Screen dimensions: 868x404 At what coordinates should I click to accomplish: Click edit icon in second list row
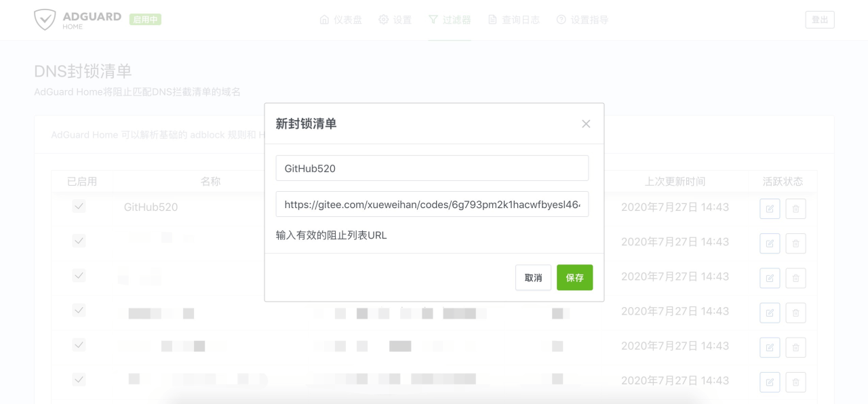pyautogui.click(x=770, y=243)
